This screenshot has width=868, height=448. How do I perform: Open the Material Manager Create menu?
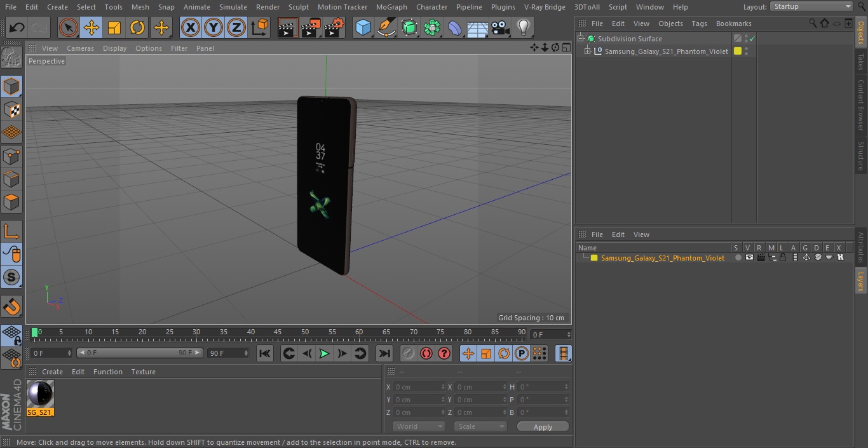(52, 372)
